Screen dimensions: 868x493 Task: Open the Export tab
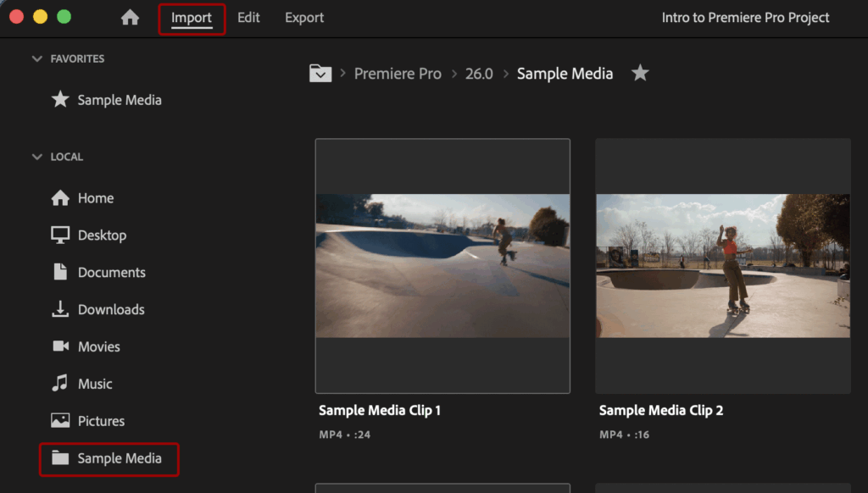point(304,18)
